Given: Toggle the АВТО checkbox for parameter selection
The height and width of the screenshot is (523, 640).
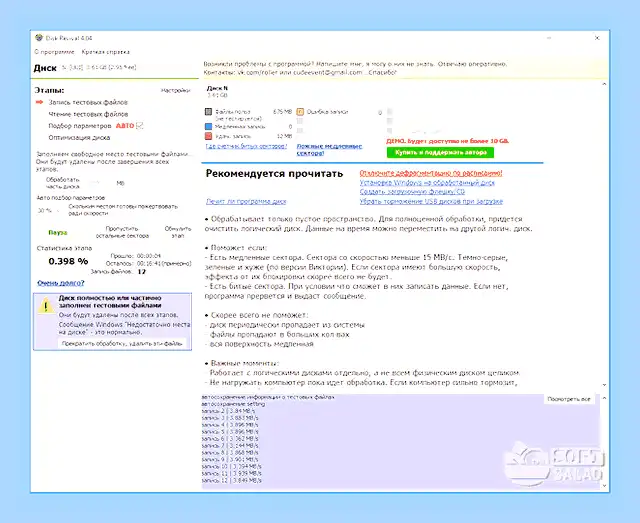Looking at the screenshot, I should click(140, 126).
